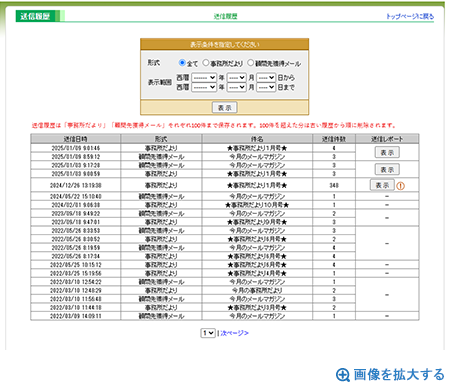Click the date cell 2022/05/26 8:30:52

coord(76,239)
